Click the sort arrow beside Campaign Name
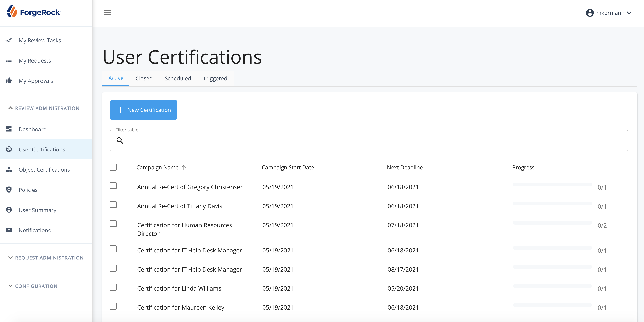The width and height of the screenshot is (644, 322). (x=184, y=167)
